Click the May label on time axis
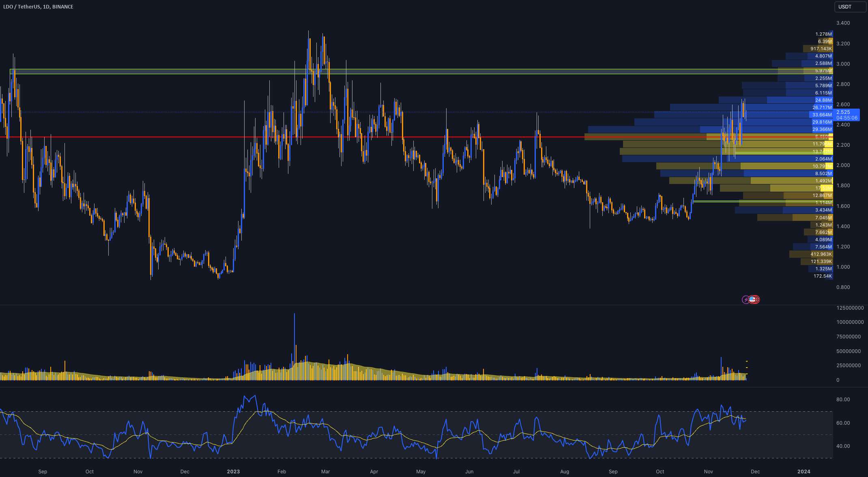 (421, 472)
